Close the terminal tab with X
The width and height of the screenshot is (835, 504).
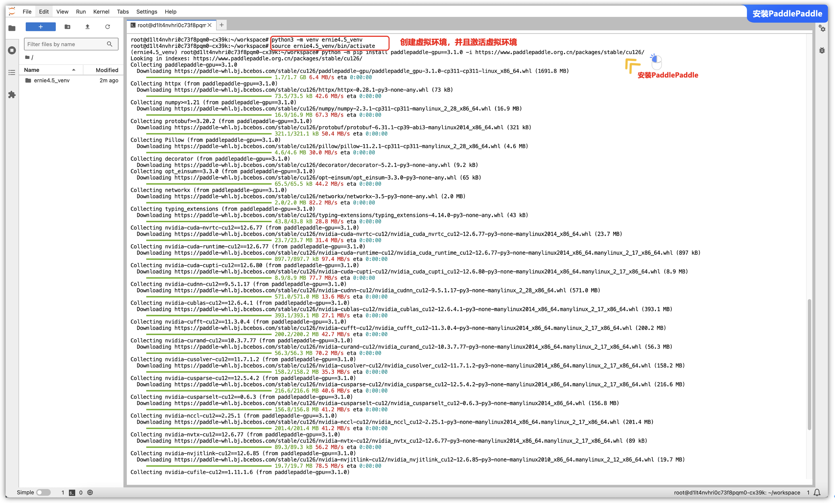tap(209, 25)
